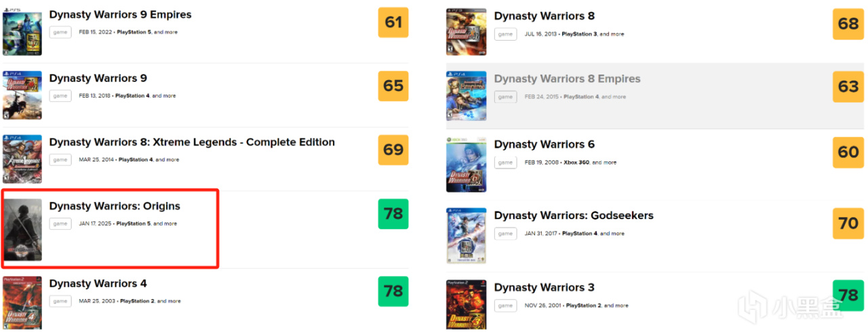Select the Dynasty Warriors 6 Xbox 360 cover

coord(467,165)
